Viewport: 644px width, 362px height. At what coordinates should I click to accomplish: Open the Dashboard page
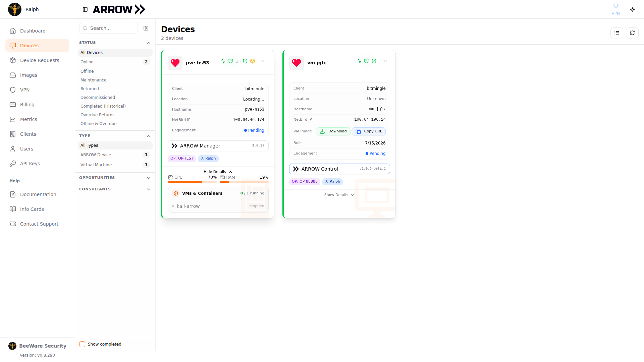tap(37, 31)
